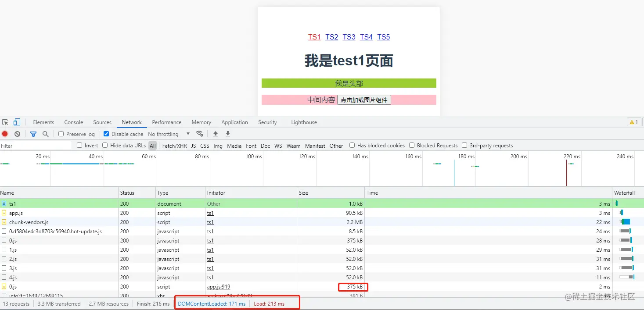The height and width of the screenshot is (310, 644).
Task: Filter requests by Img type
Action: pos(218,146)
